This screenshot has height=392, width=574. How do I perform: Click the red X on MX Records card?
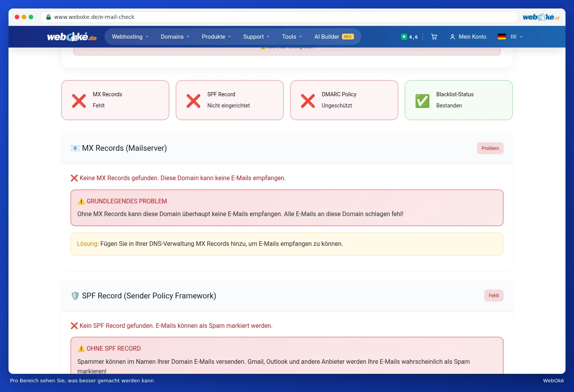[x=79, y=101]
